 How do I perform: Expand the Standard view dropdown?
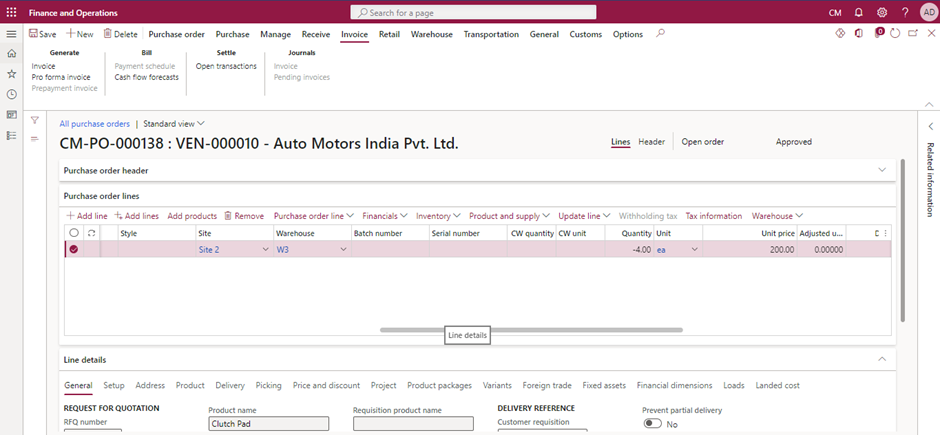[174, 123]
